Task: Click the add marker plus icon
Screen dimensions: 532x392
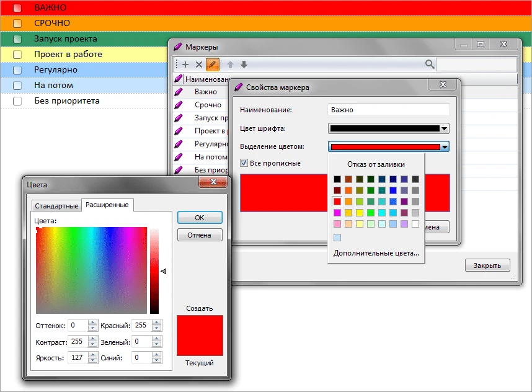Action: coord(185,65)
